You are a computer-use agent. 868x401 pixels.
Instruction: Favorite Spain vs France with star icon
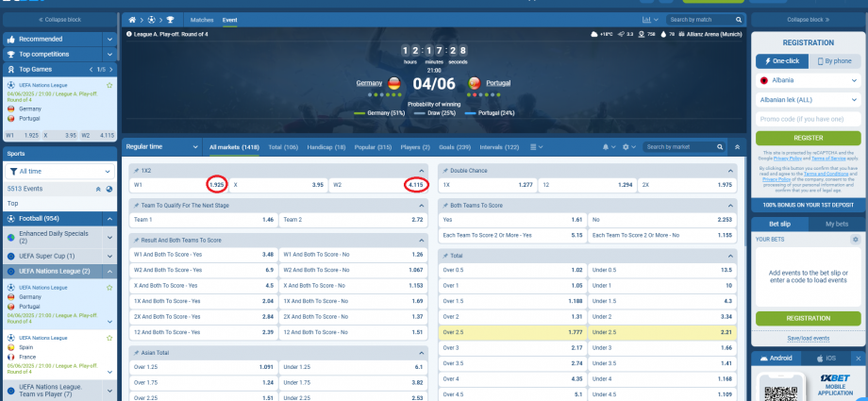click(109, 338)
